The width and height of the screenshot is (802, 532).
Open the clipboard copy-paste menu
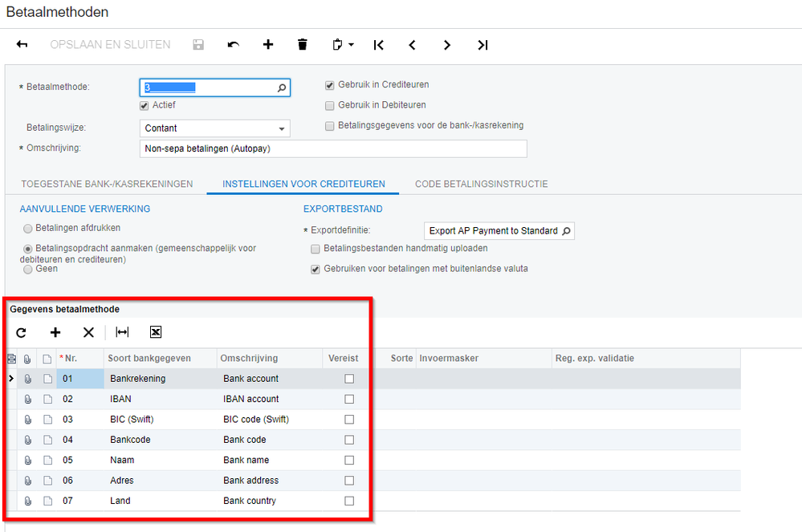pos(343,44)
